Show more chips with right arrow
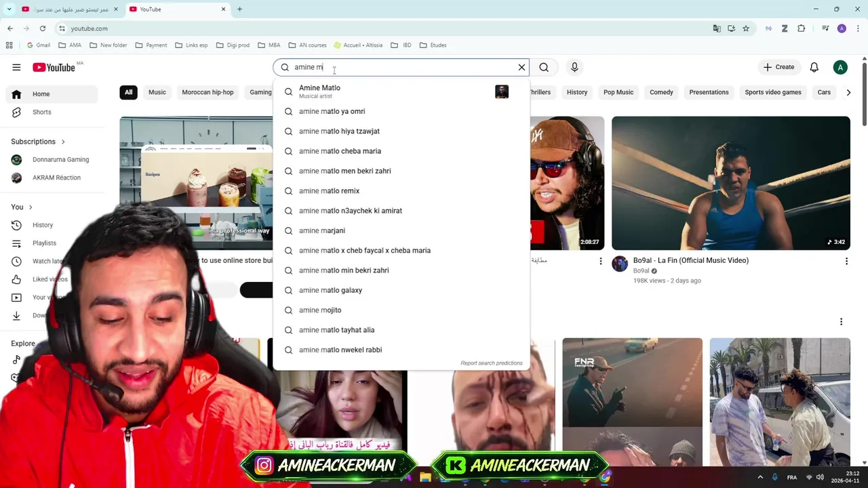The width and height of the screenshot is (868, 488). [848, 92]
